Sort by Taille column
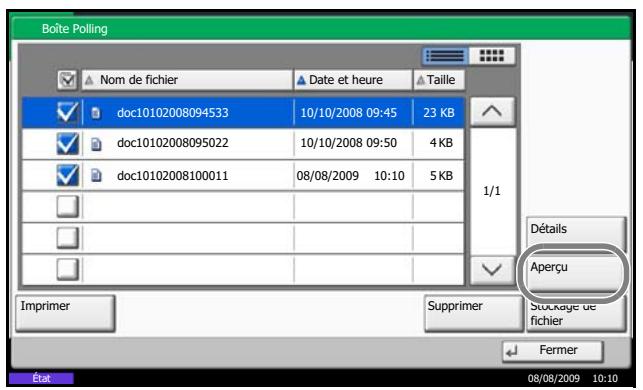This screenshot has width=643, height=390. pyautogui.click(x=439, y=80)
